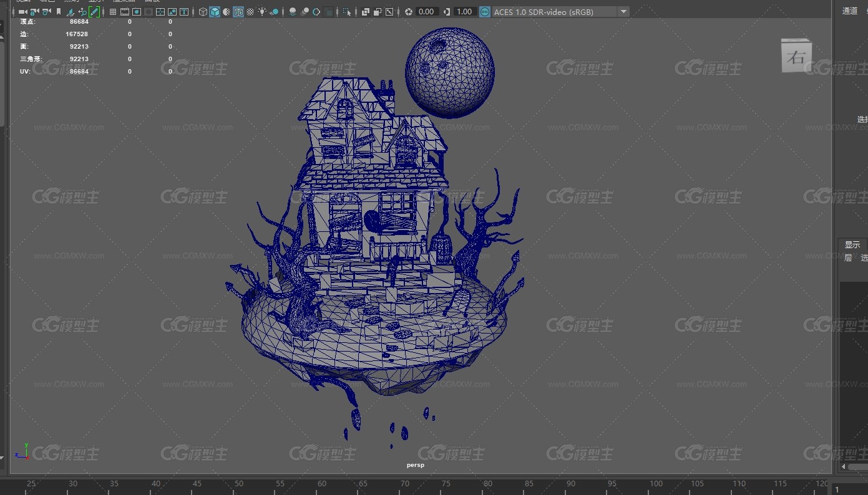The height and width of the screenshot is (495, 868).
Task: Open the ACES 1.0 SDR-video color space dropdown
Action: (561, 12)
